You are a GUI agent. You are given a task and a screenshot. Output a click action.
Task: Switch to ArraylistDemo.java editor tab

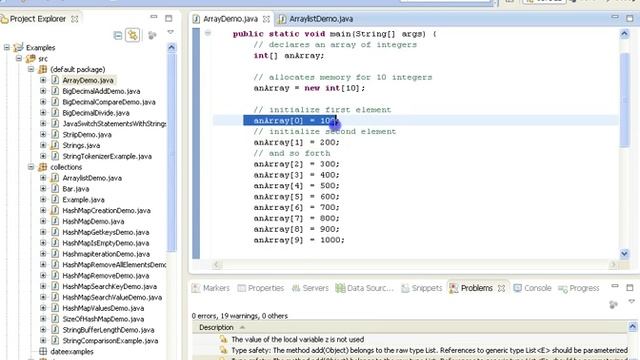(x=321, y=19)
